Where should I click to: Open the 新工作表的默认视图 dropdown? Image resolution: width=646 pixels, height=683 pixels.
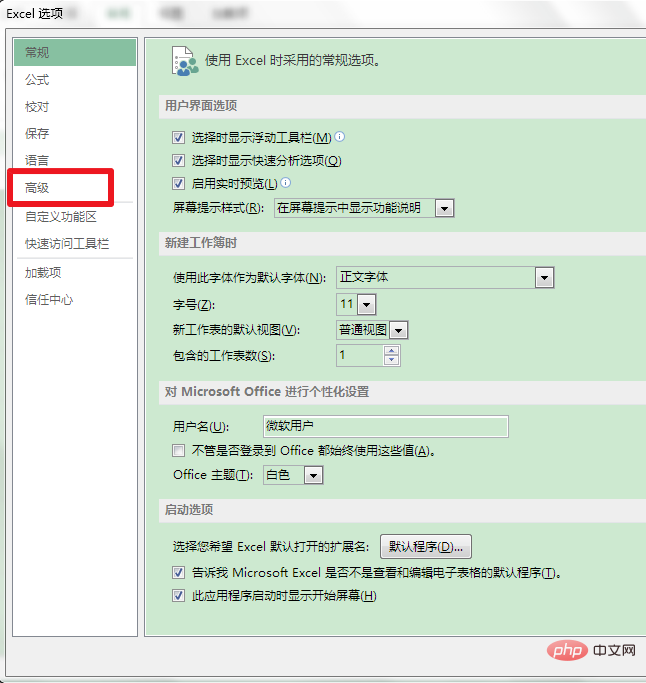[x=398, y=331]
